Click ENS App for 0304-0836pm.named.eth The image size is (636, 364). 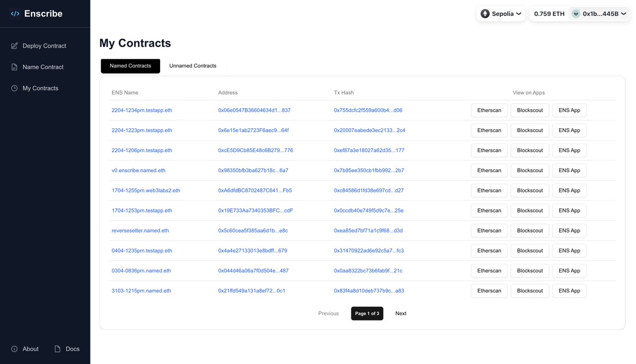pyautogui.click(x=569, y=271)
